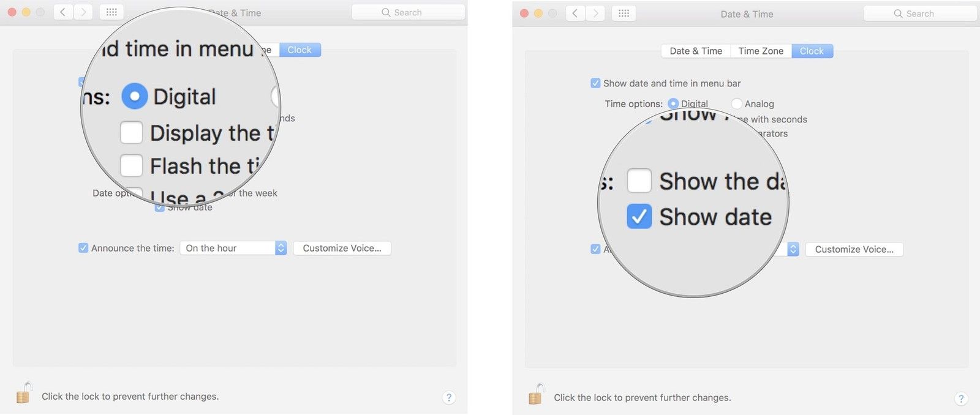Screen dimensions: 980x415
Task: Open the On the hour dropdown
Action: tap(233, 248)
